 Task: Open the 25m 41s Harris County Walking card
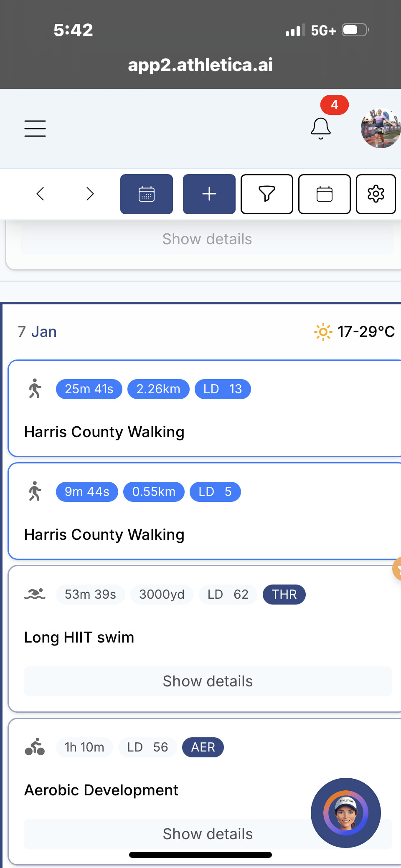[x=205, y=432]
